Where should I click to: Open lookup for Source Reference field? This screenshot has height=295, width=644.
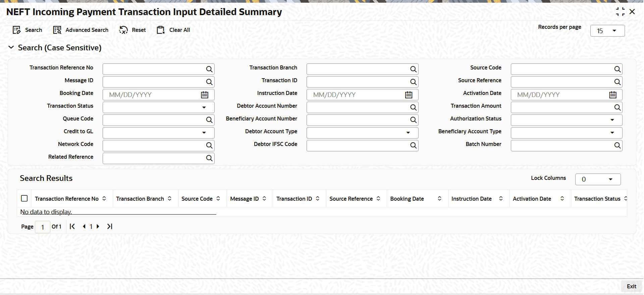coord(617,82)
